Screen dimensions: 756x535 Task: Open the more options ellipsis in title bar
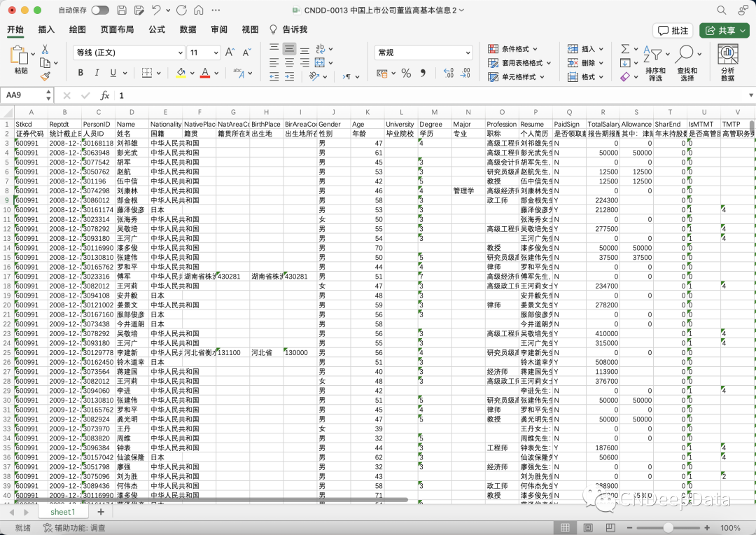pyautogui.click(x=216, y=10)
